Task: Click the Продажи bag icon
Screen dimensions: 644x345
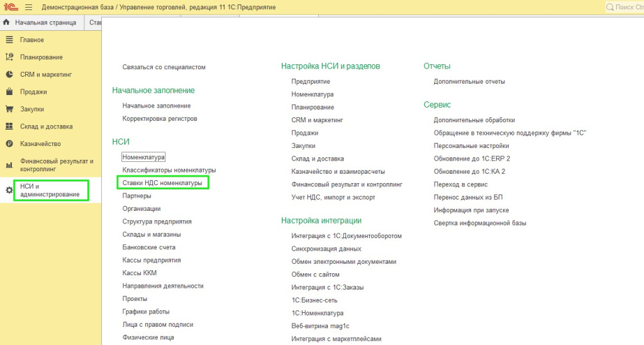Action: tap(9, 92)
